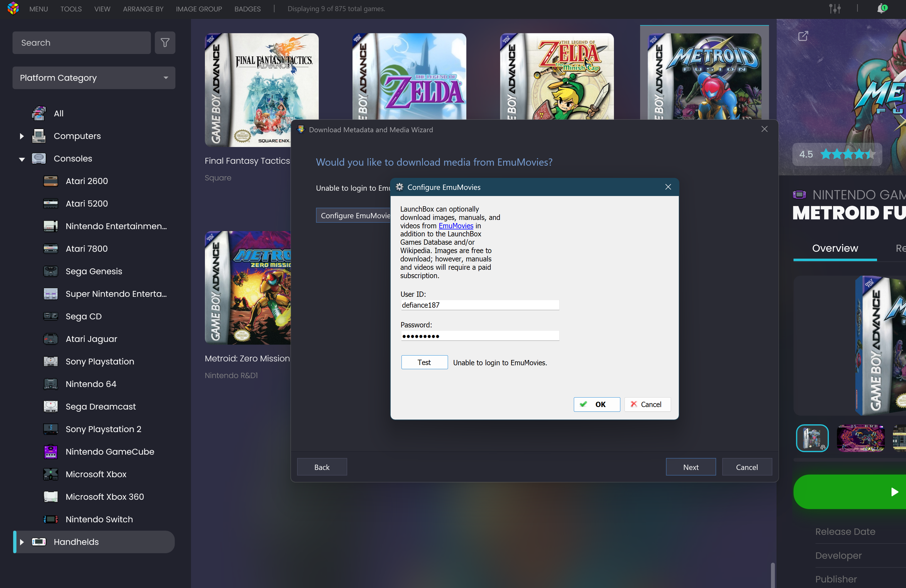Select the Sony Playstation 2 icon

click(x=50, y=429)
